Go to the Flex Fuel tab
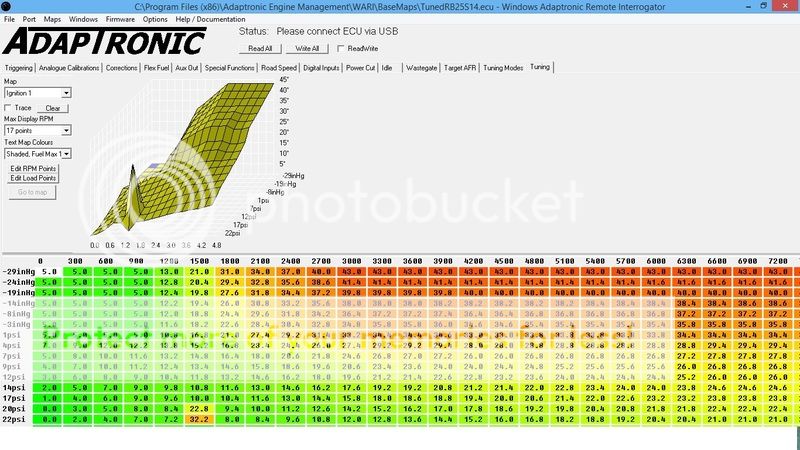The height and width of the screenshot is (450, 800). [x=158, y=67]
